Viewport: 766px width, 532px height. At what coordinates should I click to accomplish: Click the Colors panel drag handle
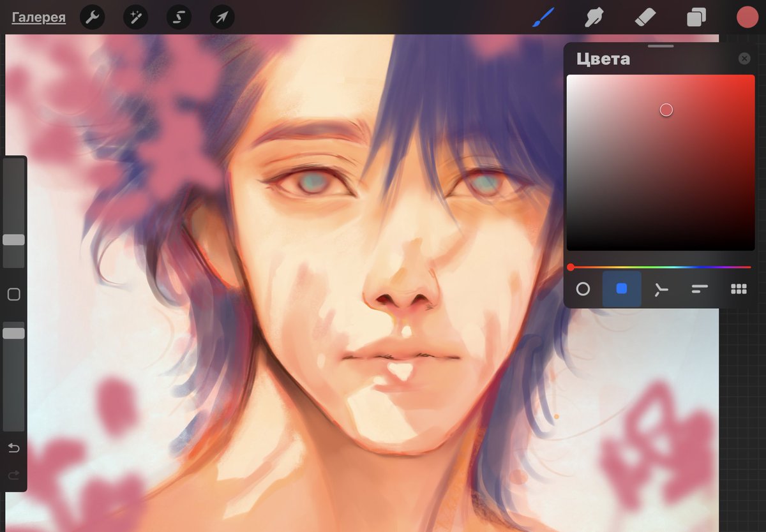[x=661, y=46]
